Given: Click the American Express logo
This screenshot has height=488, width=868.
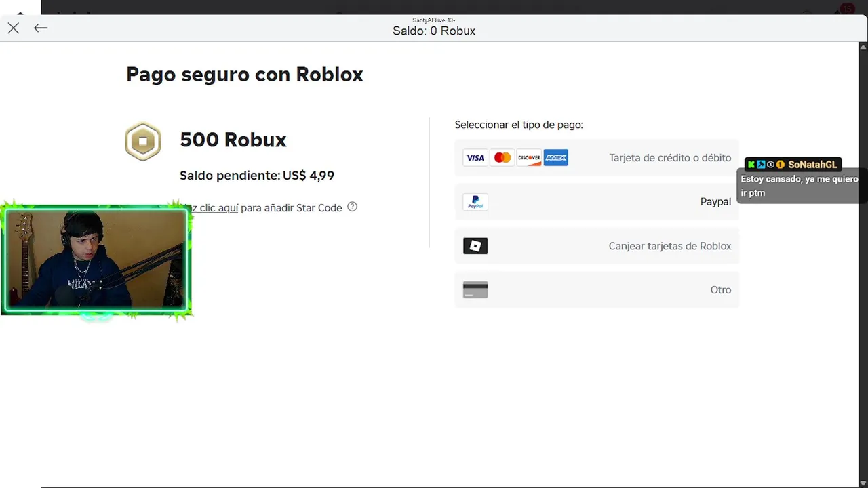Looking at the screenshot, I should [555, 158].
